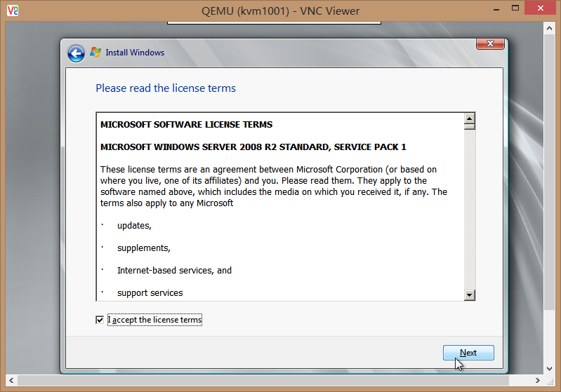Click the VNC Viewer app icon in title bar
The height and width of the screenshot is (392, 561).
[x=13, y=11]
